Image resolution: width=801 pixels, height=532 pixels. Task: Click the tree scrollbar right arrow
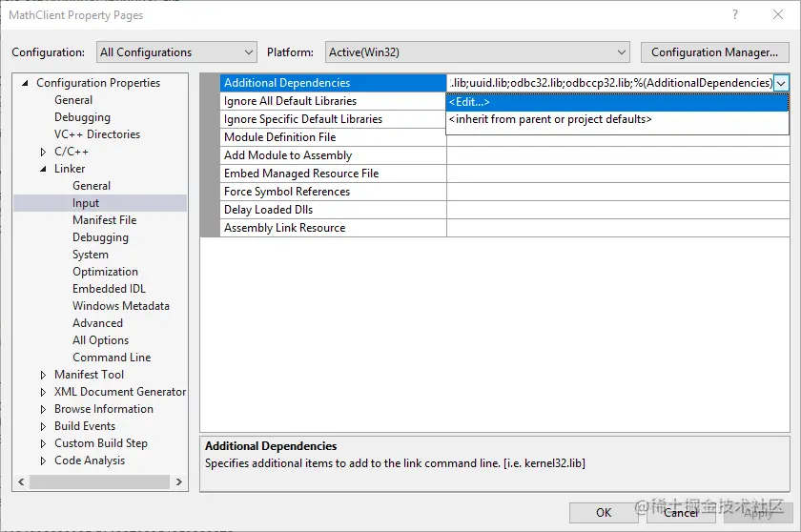[179, 482]
